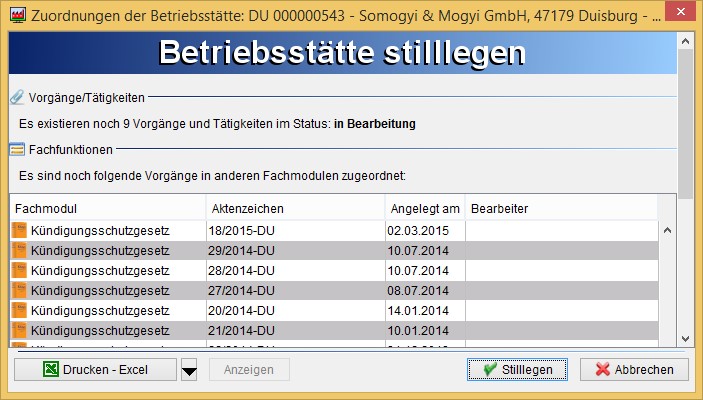Click the red X icon on Abbrechen

[603, 370]
